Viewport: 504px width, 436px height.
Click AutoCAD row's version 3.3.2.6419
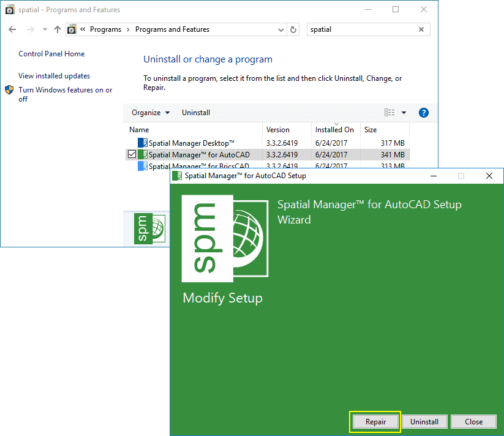coord(282,155)
